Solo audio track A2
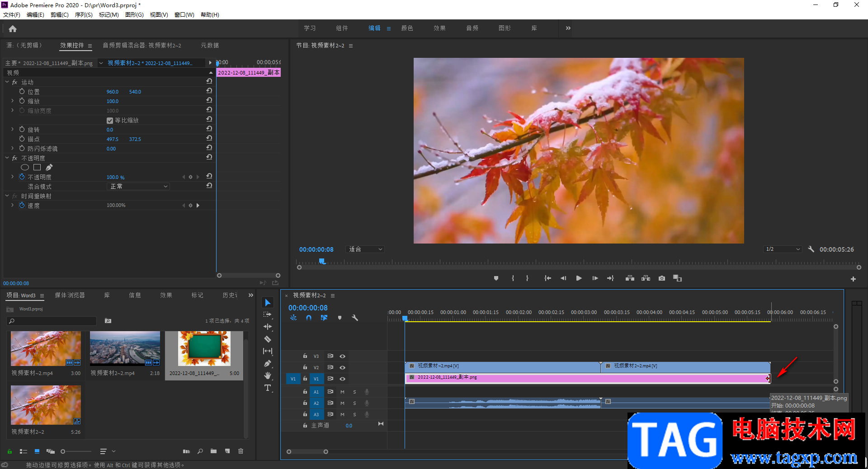 (x=354, y=403)
